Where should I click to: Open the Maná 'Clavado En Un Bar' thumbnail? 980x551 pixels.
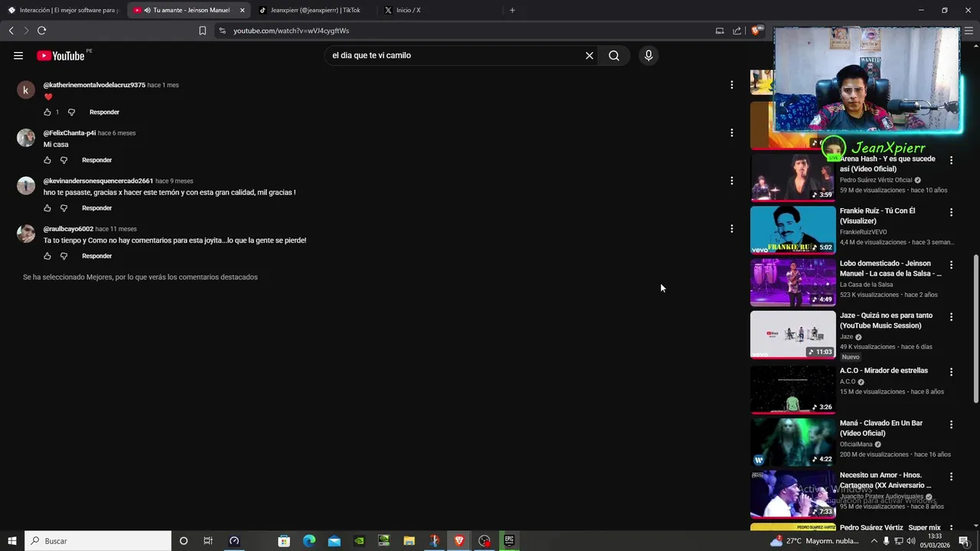pos(793,442)
